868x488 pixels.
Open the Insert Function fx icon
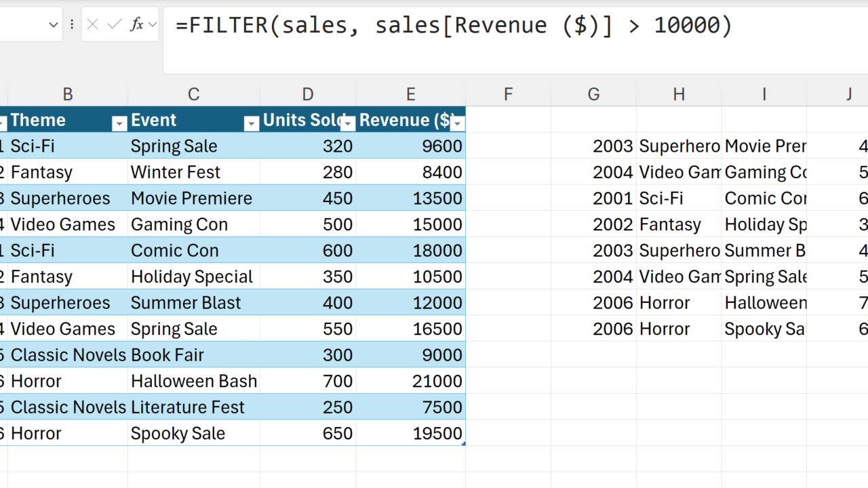click(136, 25)
